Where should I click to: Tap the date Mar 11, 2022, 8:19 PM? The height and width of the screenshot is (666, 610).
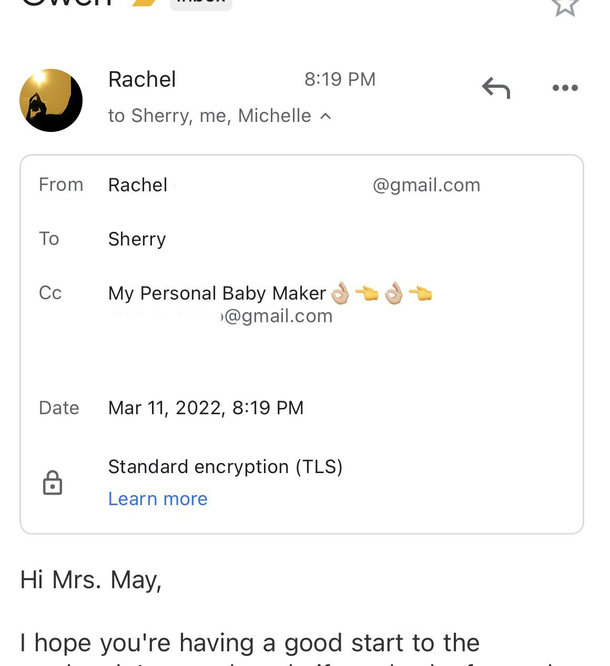[206, 408]
